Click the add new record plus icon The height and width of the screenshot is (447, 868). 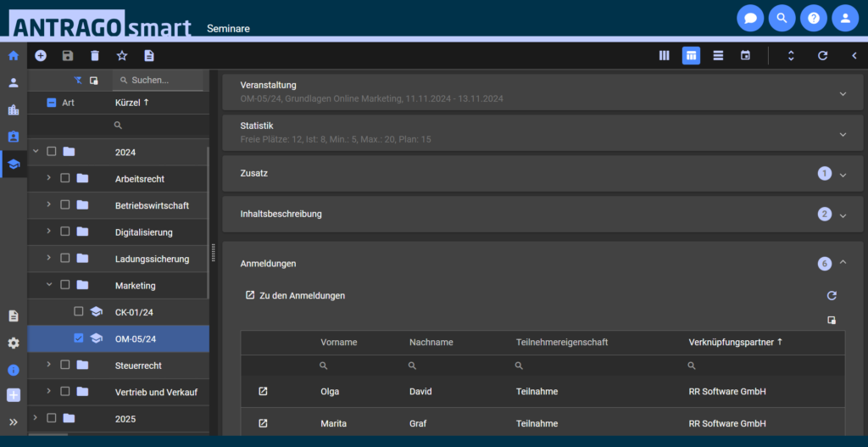point(41,55)
